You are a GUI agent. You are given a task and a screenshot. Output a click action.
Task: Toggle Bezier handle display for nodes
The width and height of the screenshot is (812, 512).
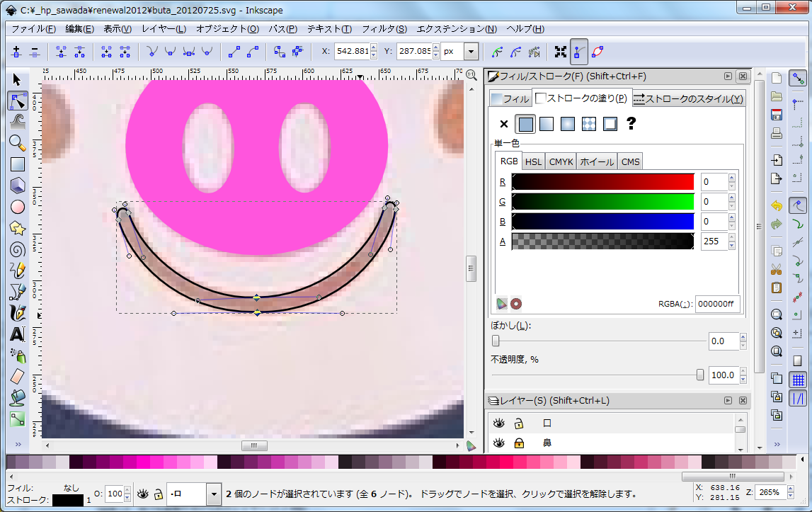pyautogui.click(x=579, y=51)
